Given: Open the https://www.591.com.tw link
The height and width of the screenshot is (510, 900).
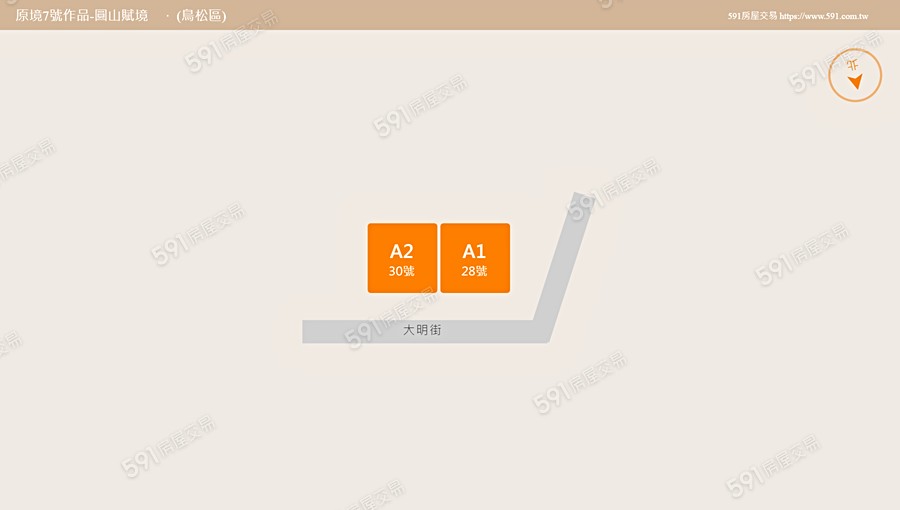Looking at the screenshot, I should click(x=824, y=16).
